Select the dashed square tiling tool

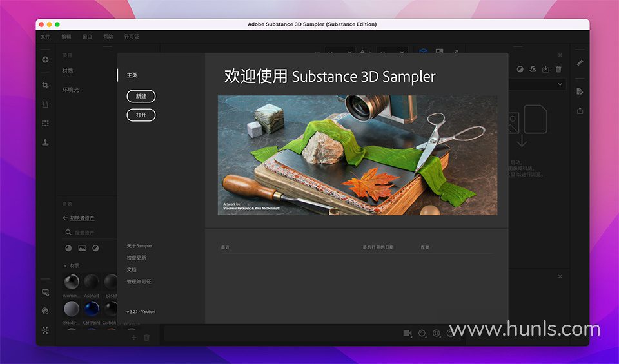click(45, 124)
